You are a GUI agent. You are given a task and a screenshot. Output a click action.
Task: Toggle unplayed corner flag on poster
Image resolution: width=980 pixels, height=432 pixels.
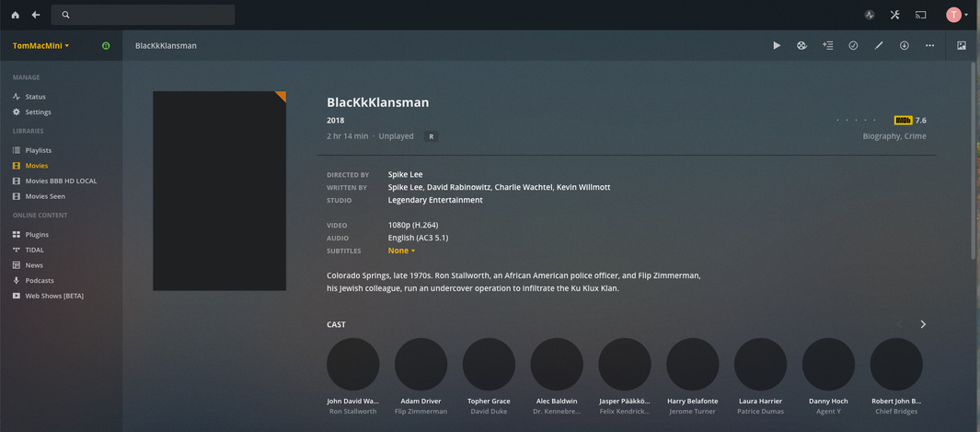pyautogui.click(x=282, y=95)
